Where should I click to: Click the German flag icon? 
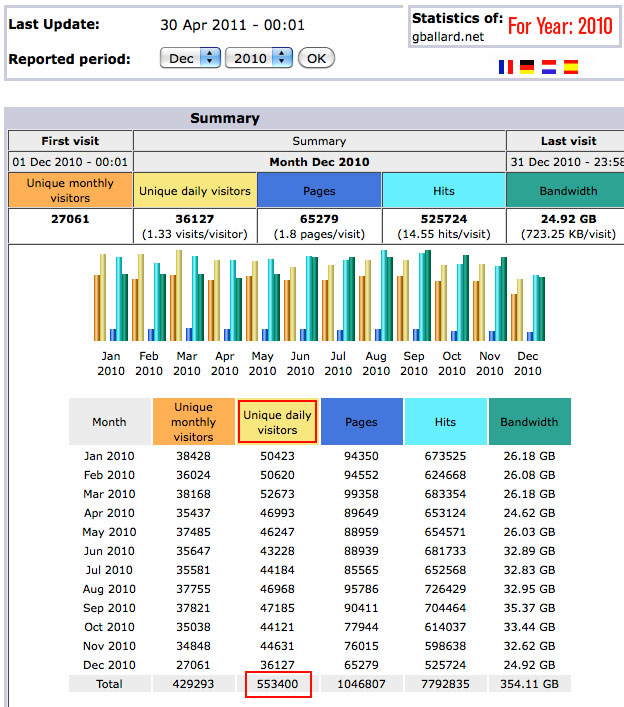pyautogui.click(x=527, y=68)
